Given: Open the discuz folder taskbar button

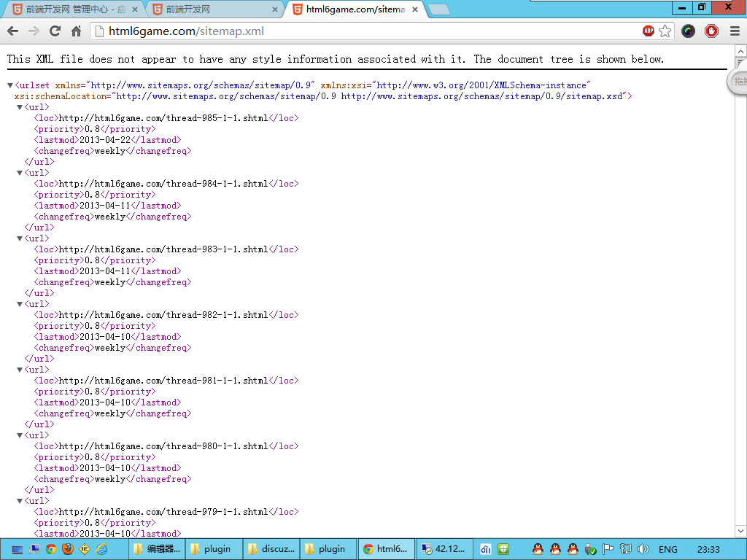Looking at the screenshot, I should pyautogui.click(x=271, y=550).
